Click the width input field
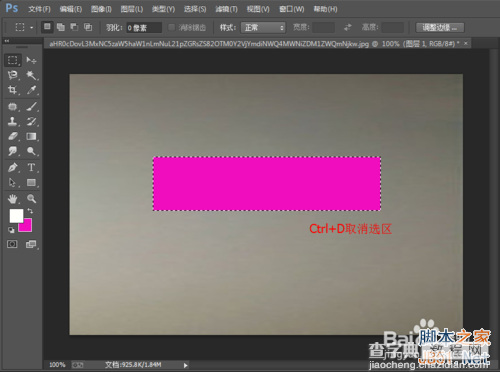 pyautogui.click(x=323, y=27)
